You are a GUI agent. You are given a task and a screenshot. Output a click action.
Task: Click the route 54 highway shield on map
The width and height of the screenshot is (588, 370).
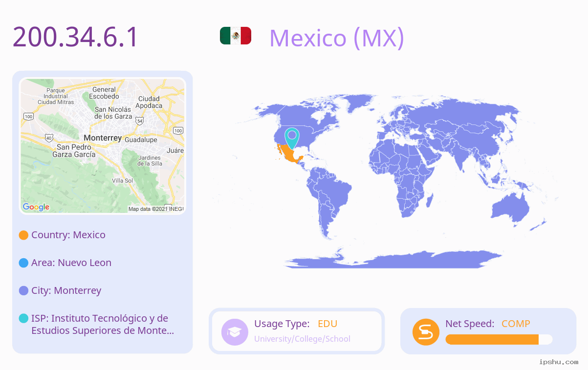click(140, 120)
